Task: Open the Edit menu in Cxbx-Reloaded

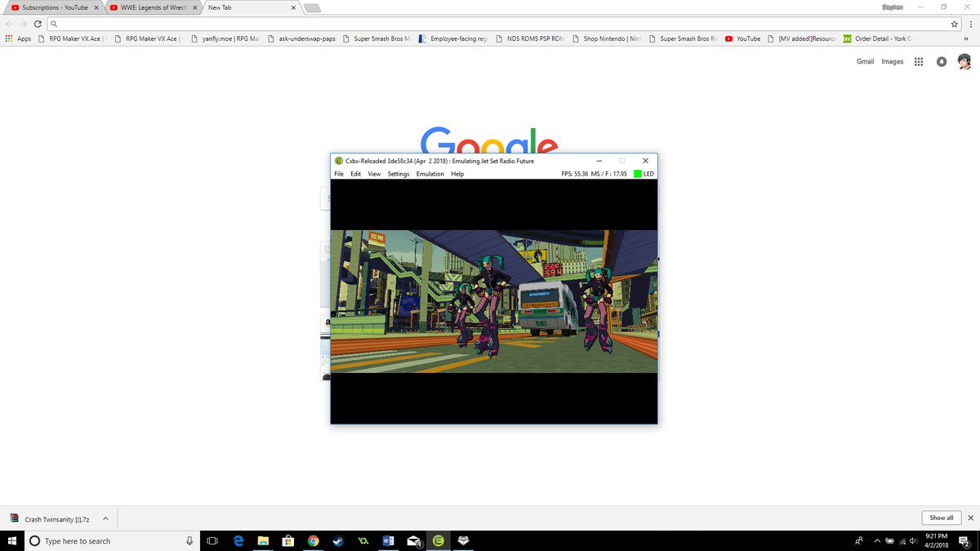Action: pos(356,174)
